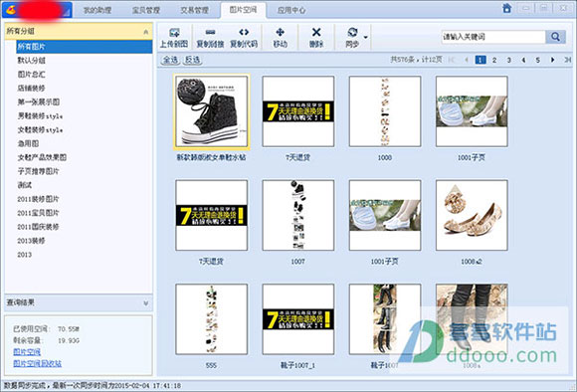The height and width of the screenshot is (392, 577).
Task: Open the 应用中心 tab
Action: (291, 10)
